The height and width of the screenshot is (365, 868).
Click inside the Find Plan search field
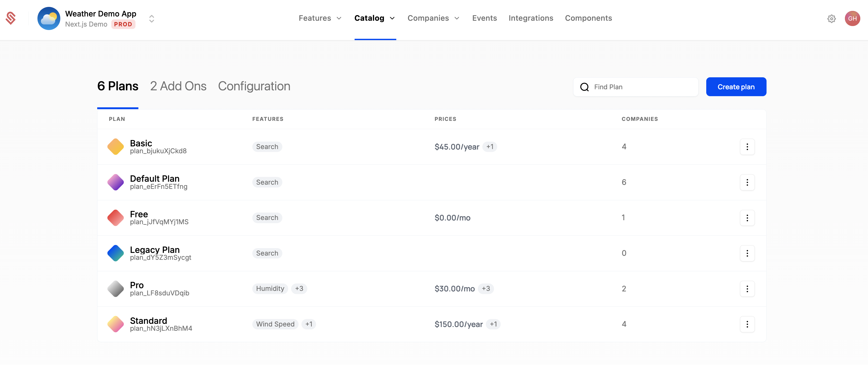point(640,87)
